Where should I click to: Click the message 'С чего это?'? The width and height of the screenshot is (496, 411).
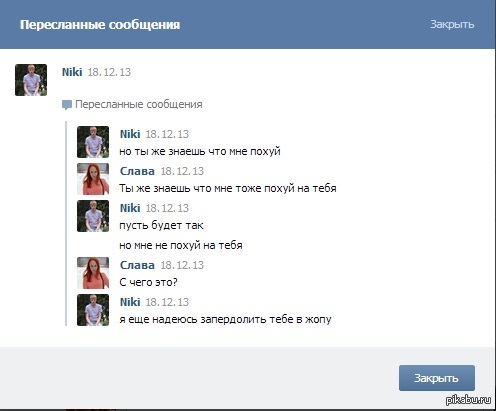click(148, 282)
